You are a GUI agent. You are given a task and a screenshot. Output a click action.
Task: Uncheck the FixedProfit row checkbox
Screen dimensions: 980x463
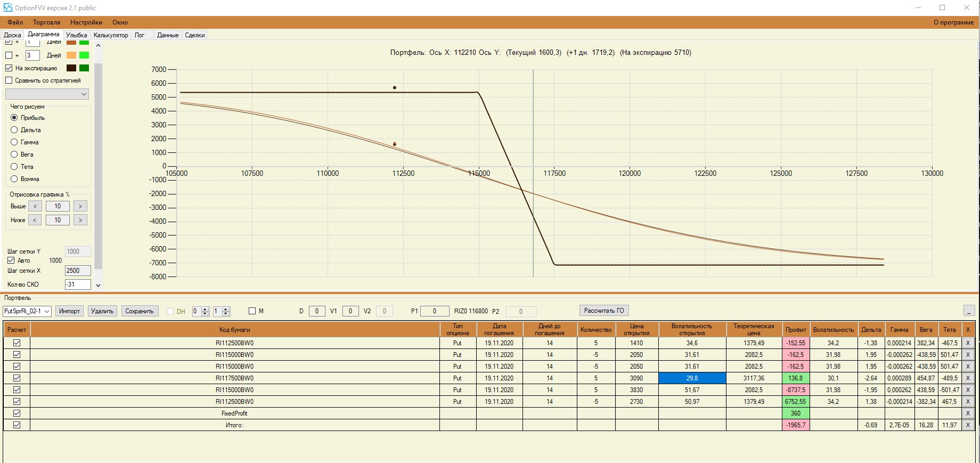point(17,413)
